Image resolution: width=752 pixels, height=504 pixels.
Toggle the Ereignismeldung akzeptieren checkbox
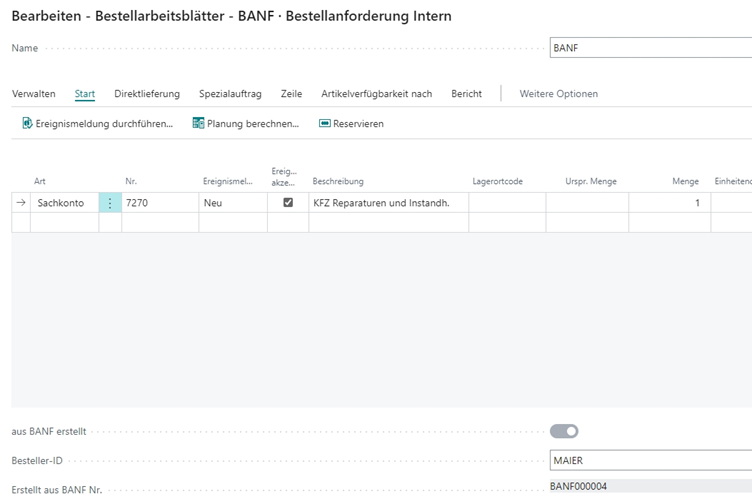288,202
